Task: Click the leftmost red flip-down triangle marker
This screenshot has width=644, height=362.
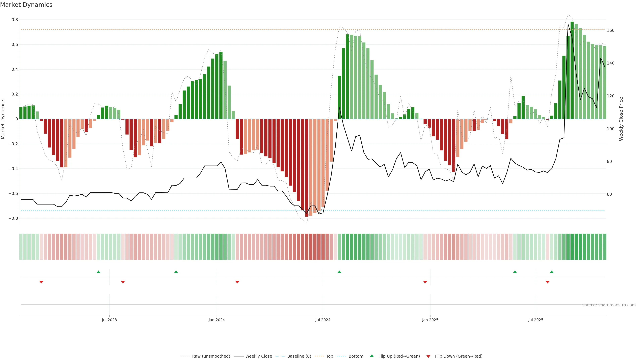Action: tap(41, 282)
